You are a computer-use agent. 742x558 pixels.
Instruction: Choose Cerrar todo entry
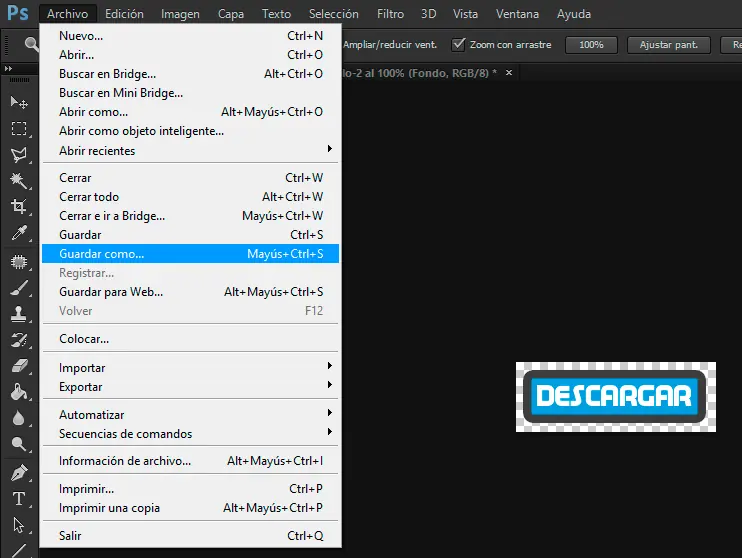pyautogui.click(x=191, y=196)
